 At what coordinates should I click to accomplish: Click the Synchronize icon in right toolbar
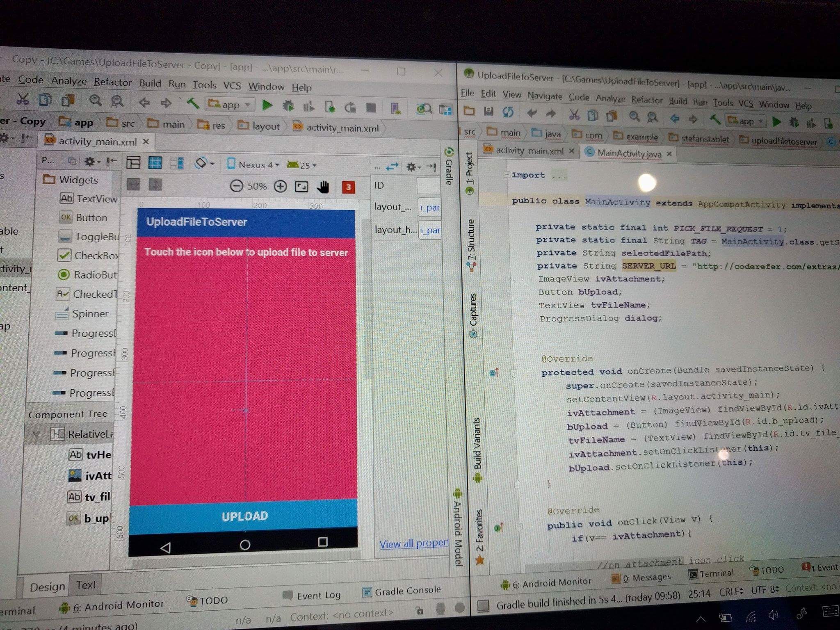coord(508,112)
